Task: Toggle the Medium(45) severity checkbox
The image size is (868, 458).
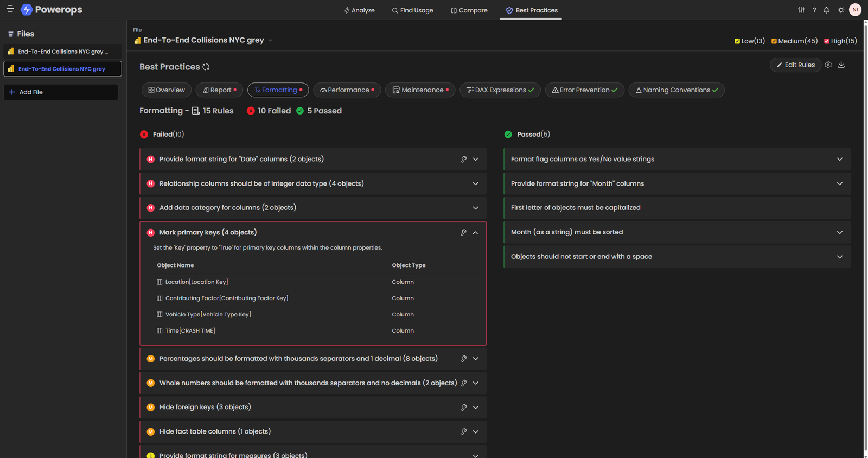Action: tap(774, 41)
